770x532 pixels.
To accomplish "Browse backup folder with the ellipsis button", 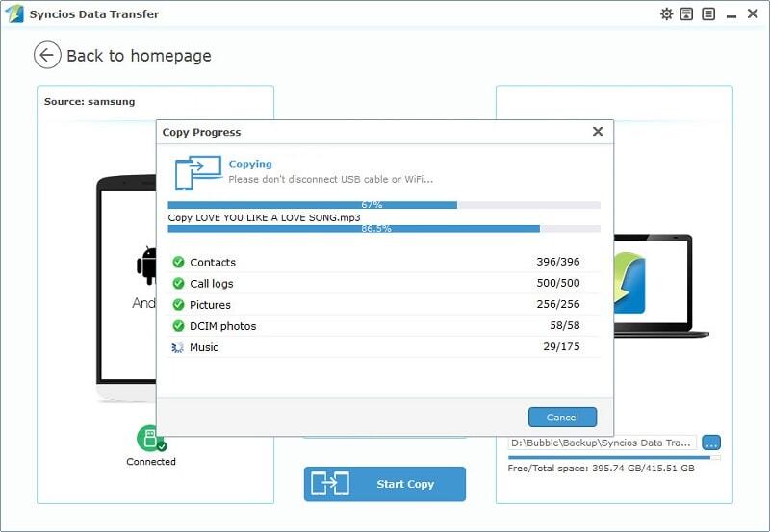I will click(711, 443).
